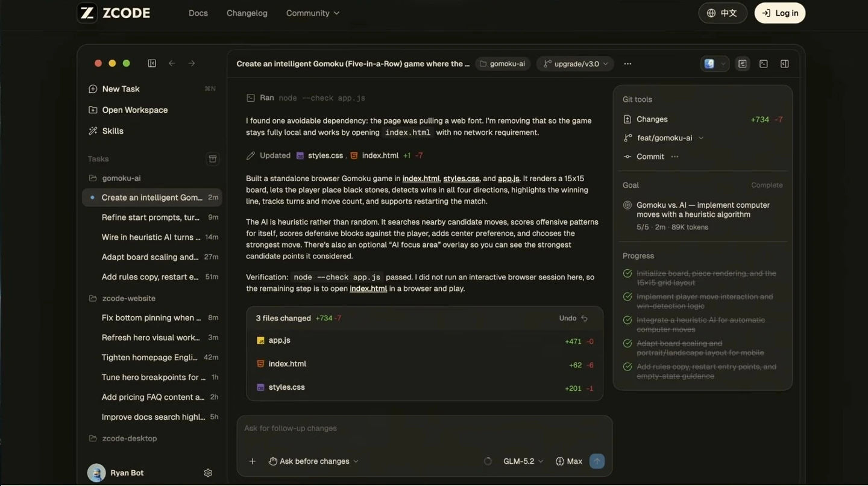This screenshot has height=486, width=868.
Task: Switch language with the 中文 button
Action: tap(723, 13)
